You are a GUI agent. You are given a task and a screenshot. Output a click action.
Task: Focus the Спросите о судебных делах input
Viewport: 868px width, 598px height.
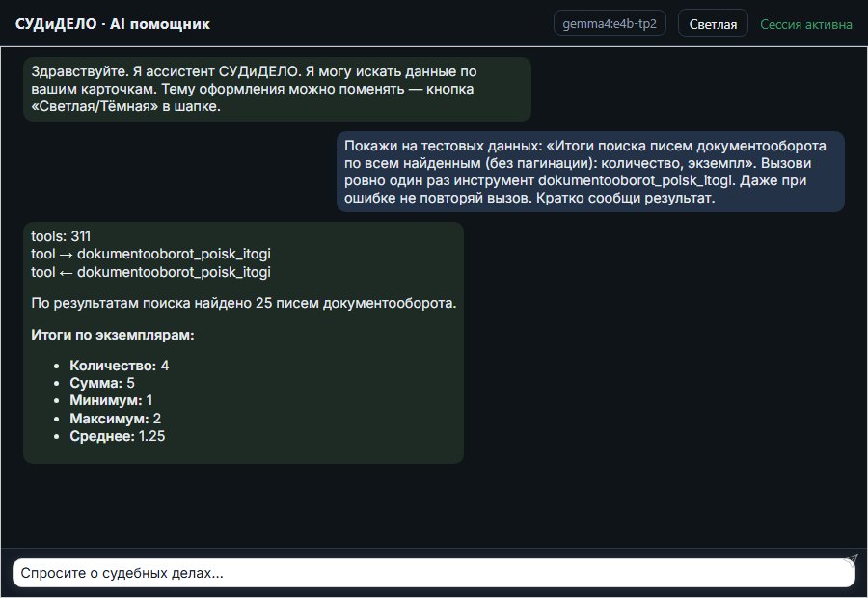433,573
